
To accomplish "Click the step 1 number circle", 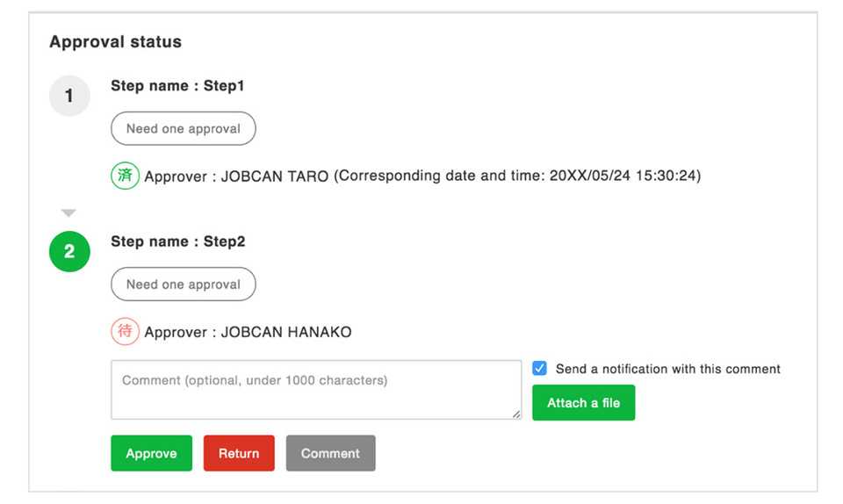I will [69, 96].
